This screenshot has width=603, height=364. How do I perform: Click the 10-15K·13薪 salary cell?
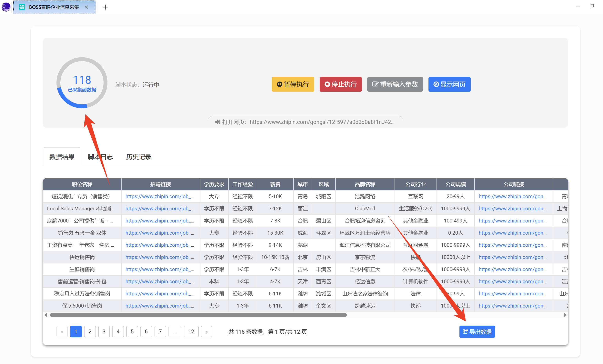[x=275, y=257]
